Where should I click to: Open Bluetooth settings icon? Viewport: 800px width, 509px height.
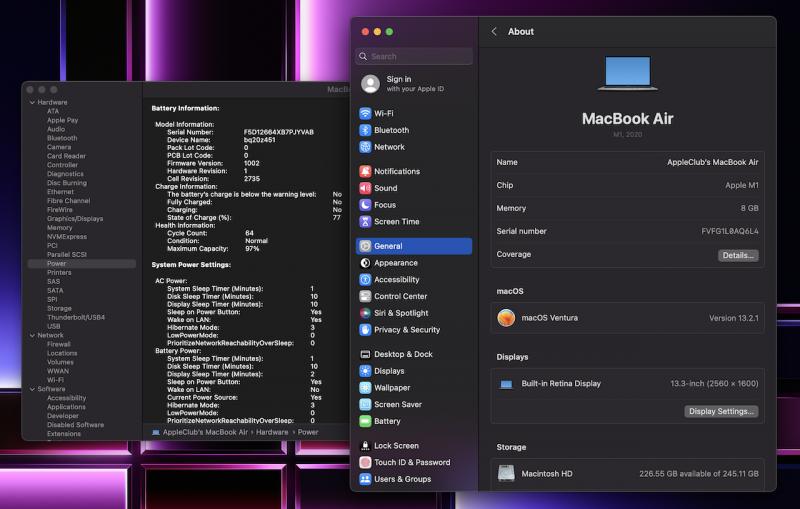click(x=365, y=130)
